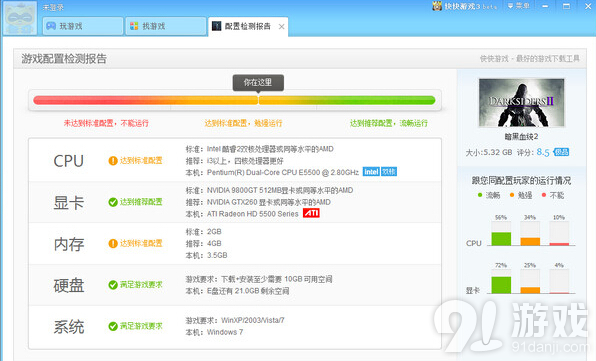596x361 pixels.
Task: Click the raccoon avatar profile picture
Action: click(x=20, y=18)
